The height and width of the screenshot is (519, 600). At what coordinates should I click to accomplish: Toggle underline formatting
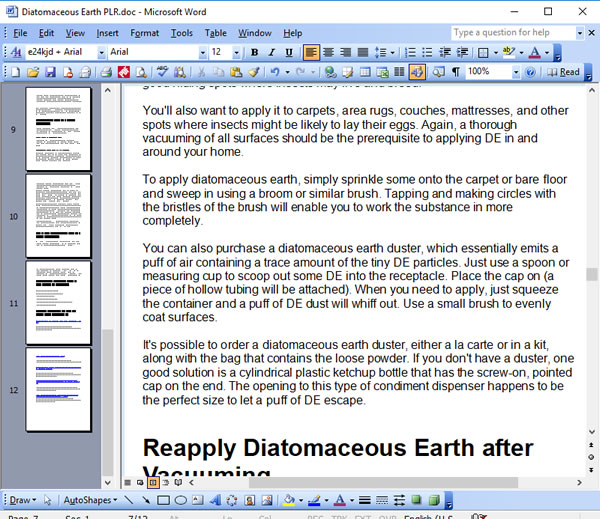[x=289, y=52]
